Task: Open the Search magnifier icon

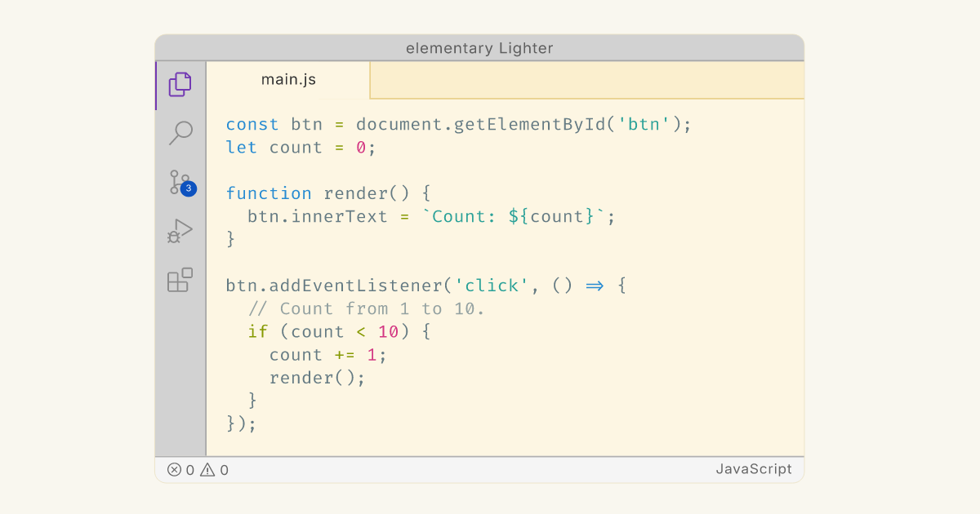Action: click(x=180, y=132)
